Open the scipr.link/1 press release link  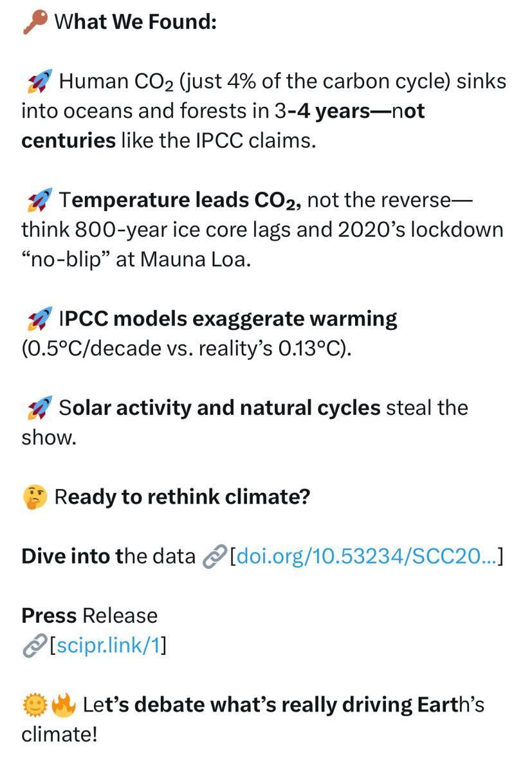(108, 646)
